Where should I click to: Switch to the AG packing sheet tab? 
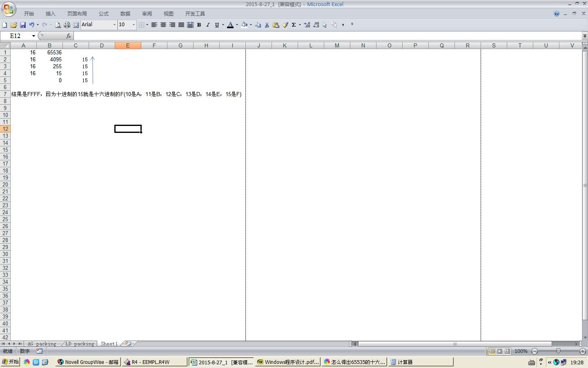coord(42,344)
